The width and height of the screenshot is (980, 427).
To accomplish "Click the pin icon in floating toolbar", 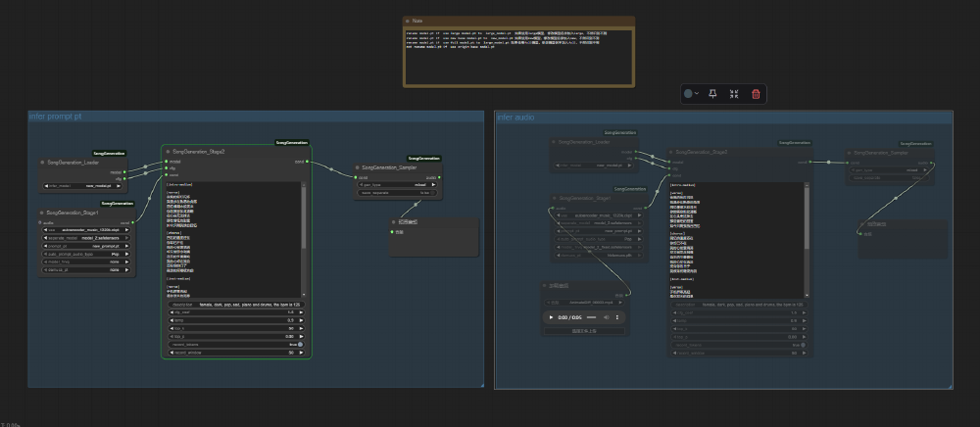I will point(712,94).
